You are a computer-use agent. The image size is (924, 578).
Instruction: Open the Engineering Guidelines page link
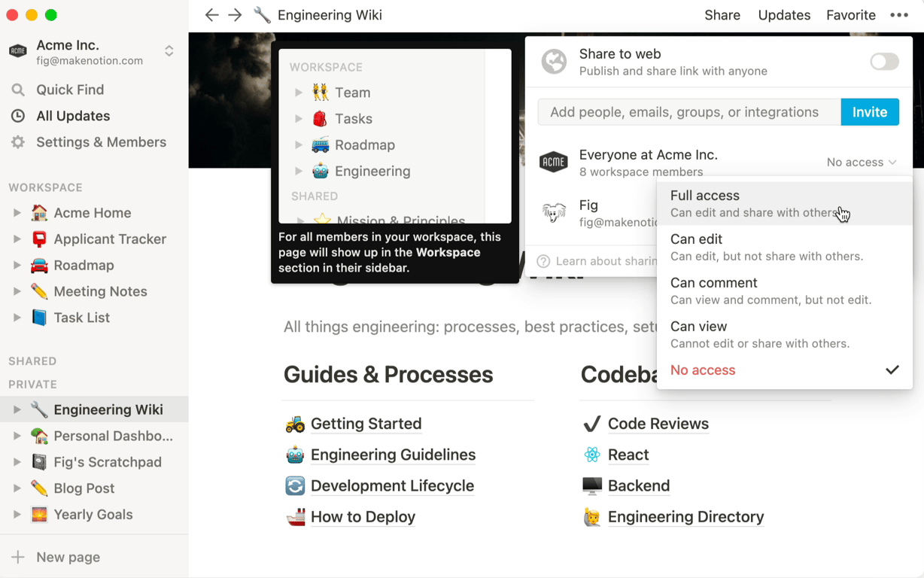pos(393,455)
